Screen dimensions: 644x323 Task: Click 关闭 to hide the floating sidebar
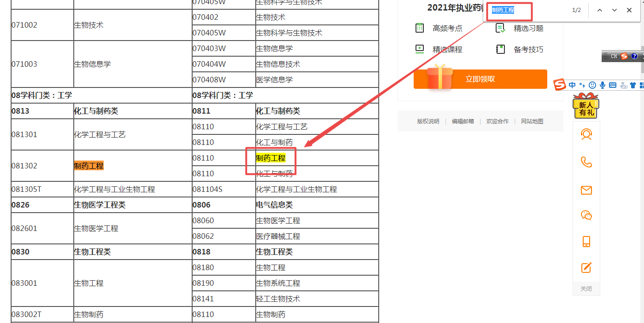(x=586, y=289)
